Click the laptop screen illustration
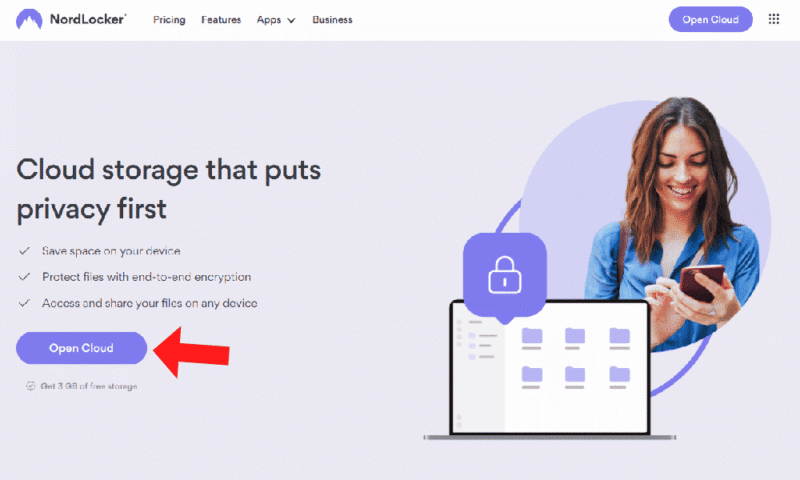800x480 pixels. 549,368
